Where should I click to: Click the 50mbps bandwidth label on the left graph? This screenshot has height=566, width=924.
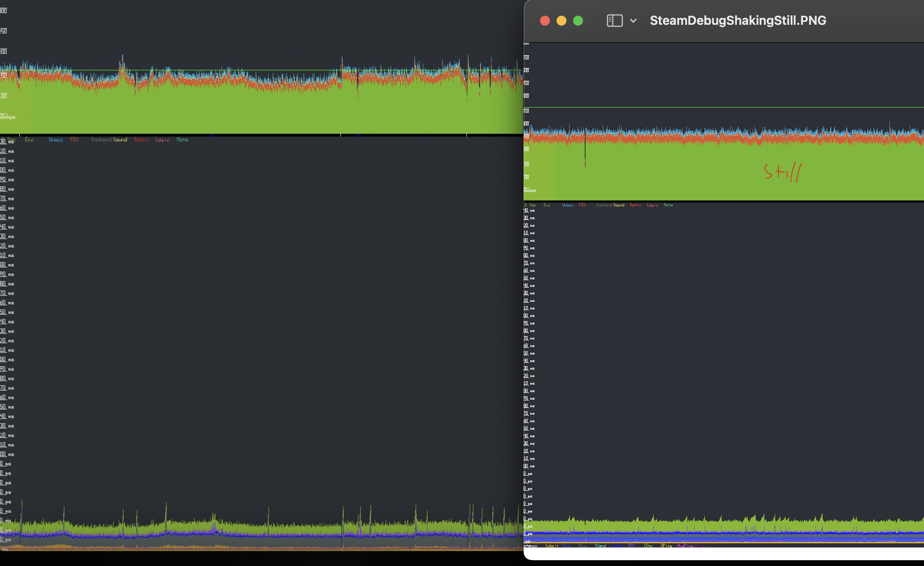pos(7,117)
